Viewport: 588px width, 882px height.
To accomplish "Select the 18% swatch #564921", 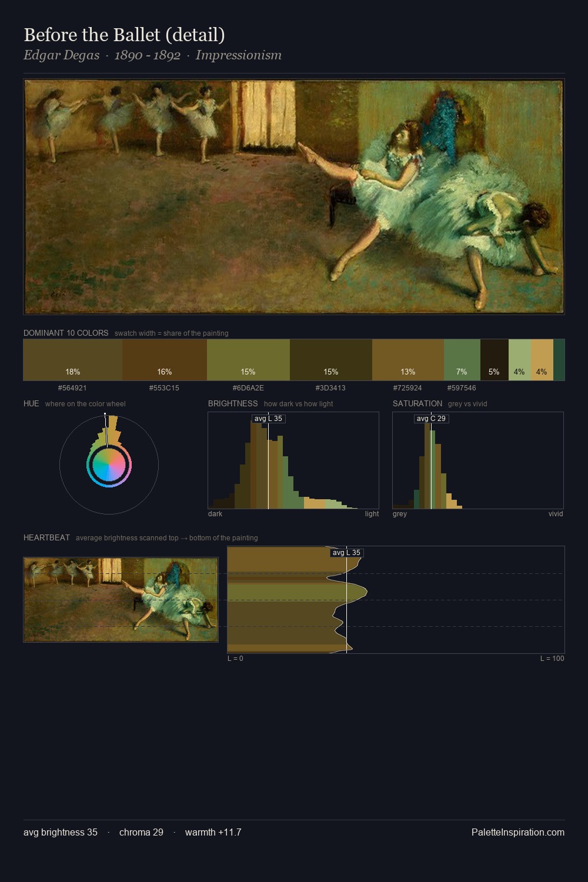I will pyautogui.click(x=73, y=360).
